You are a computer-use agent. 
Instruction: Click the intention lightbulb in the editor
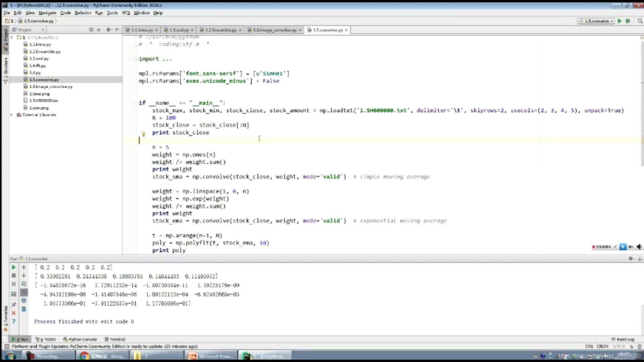144,134
